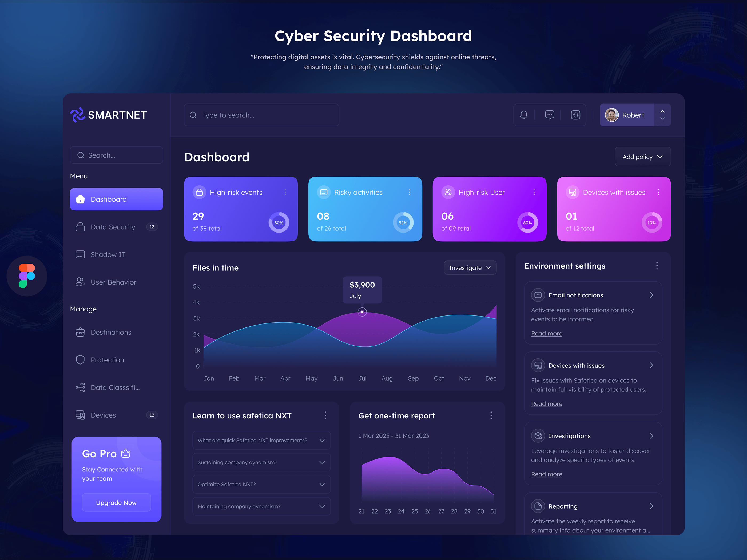The height and width of the screenshot is (560, 747).
Task: Click the Reporting pie chart icon
Action: click(x=538, y=506)
